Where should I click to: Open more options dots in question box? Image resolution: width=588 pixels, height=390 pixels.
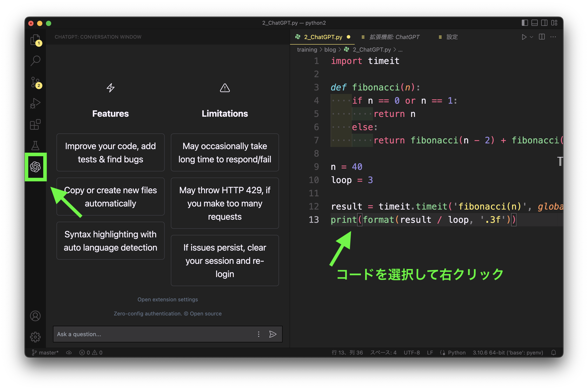click(x=258, y=334)
